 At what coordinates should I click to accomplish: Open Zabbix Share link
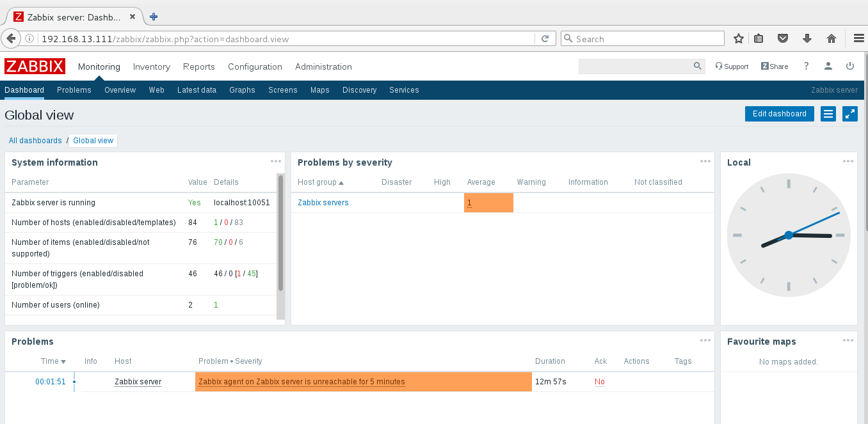coord(775,67)
